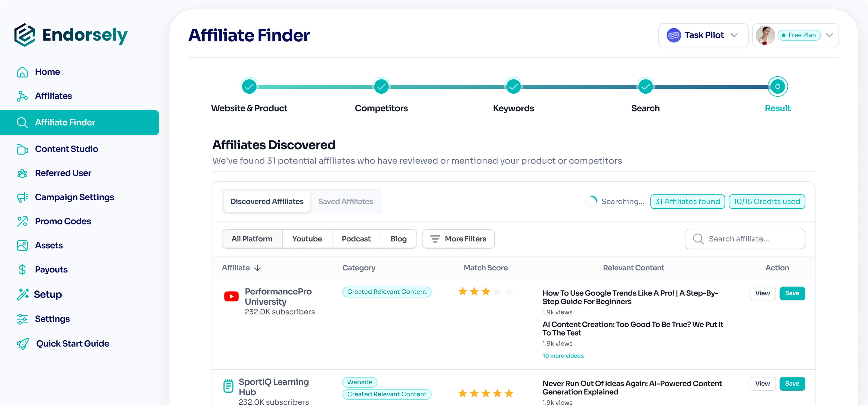Click the user profile avatar

[765, 35]
